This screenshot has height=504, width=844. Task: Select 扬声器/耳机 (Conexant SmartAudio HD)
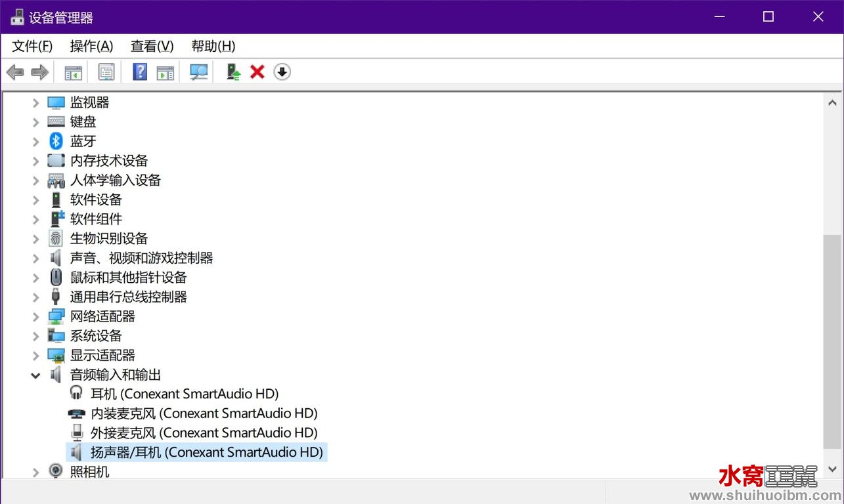207,452
